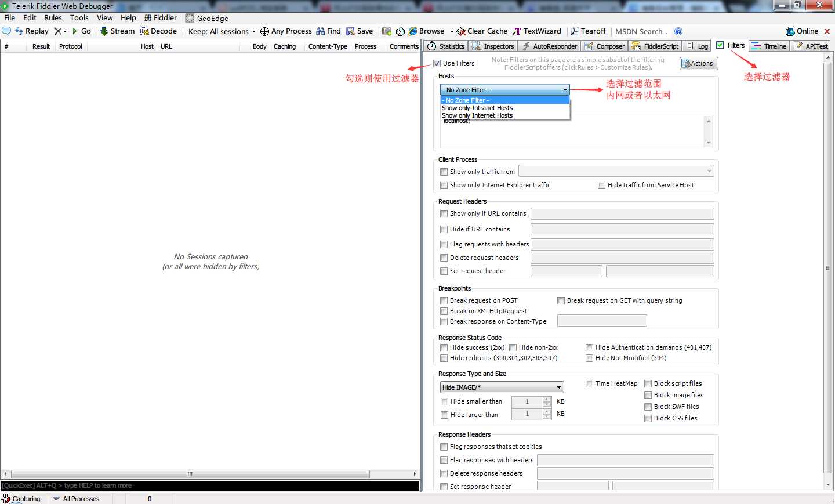The image size is (835, 504).
Task: Click the Capturing status bar indicator
Action: pos(21,499)
